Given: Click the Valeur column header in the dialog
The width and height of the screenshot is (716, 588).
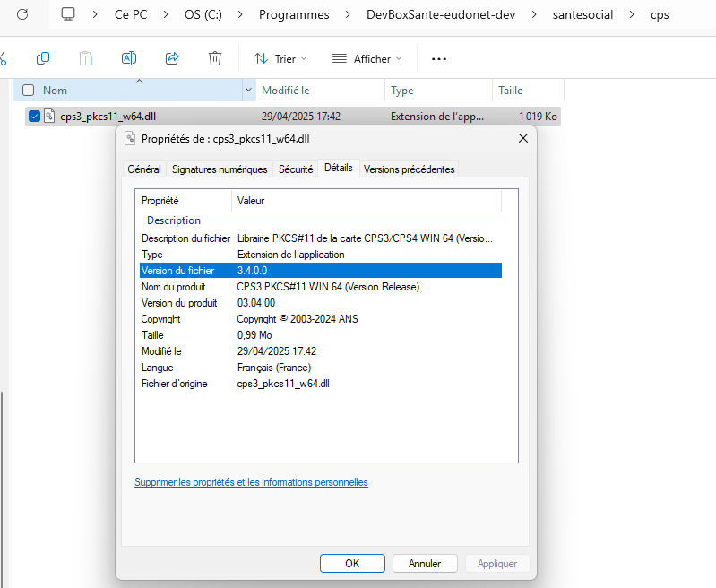Looking at the screenshot, I should 367,201.
